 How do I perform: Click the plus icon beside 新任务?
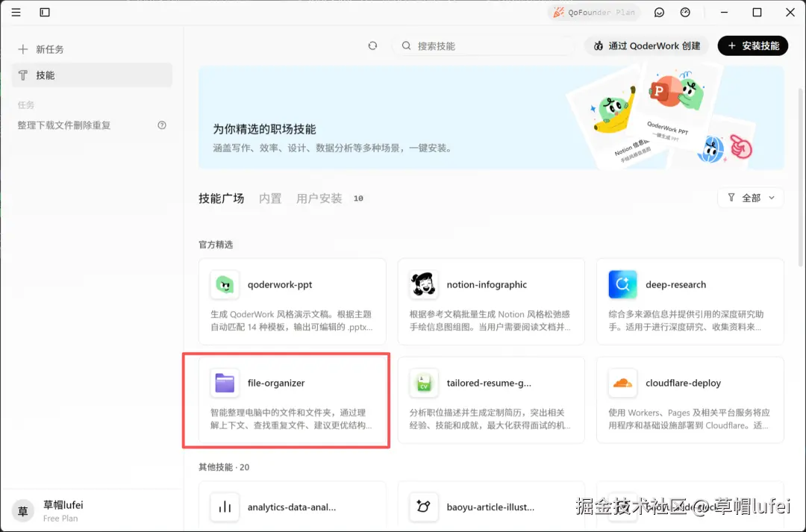22,49
